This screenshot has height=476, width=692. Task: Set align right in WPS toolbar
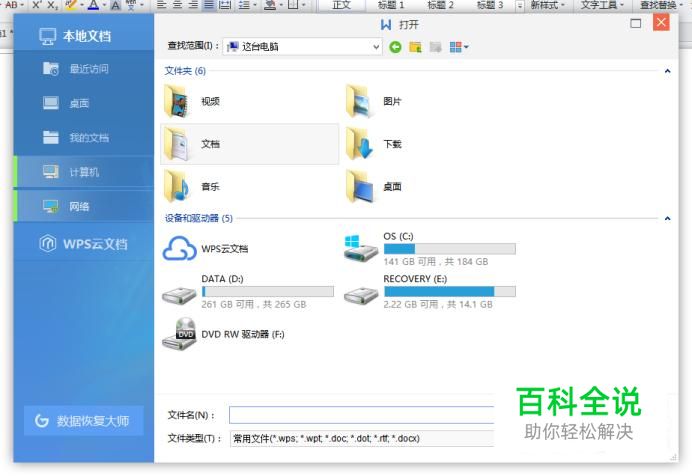(x=193, y=5)
